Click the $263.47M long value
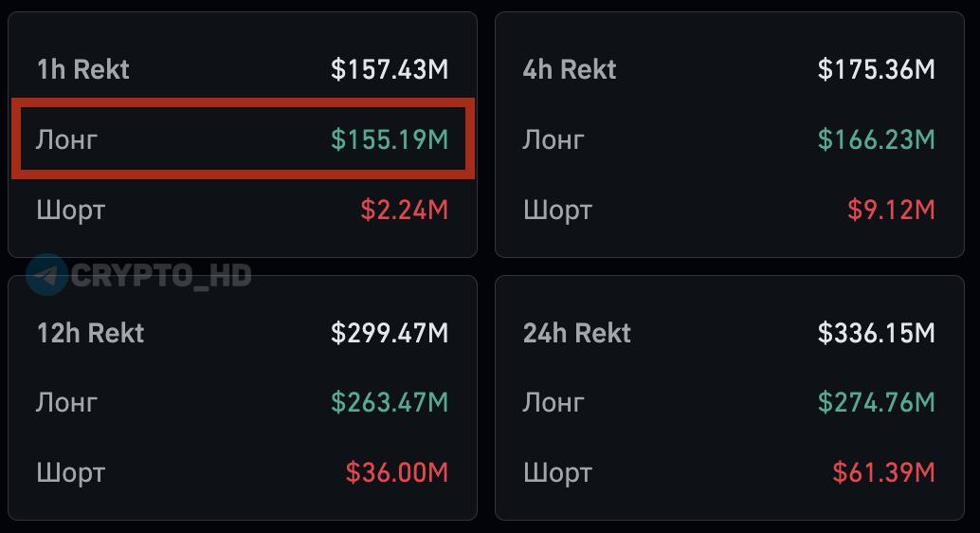Viewport: 980px width, 533px height. click(390, 402)
